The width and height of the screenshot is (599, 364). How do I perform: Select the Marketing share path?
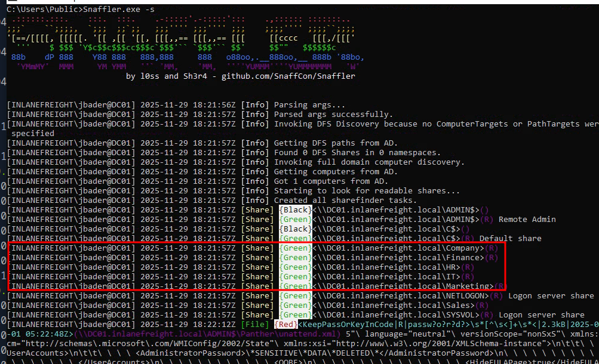pos(403,286)
